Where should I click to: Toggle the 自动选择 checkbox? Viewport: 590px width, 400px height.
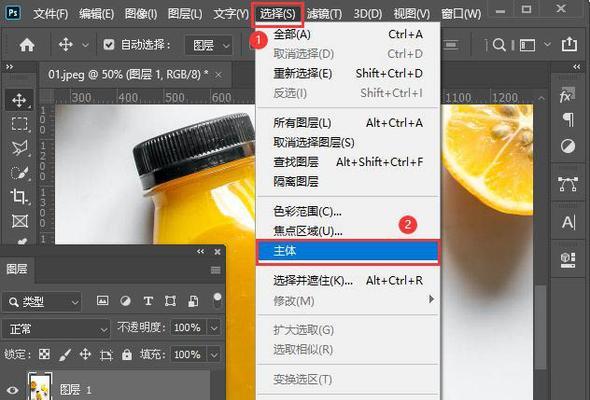coord(109,45)
